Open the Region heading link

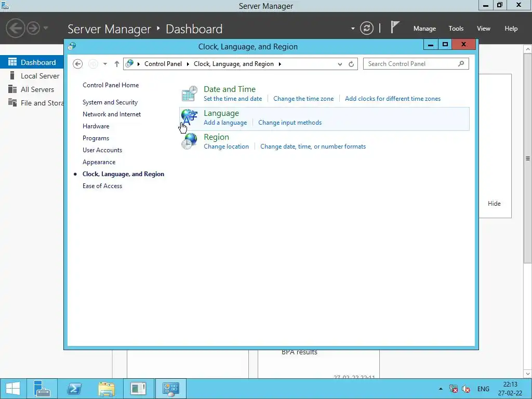(216, 137)
